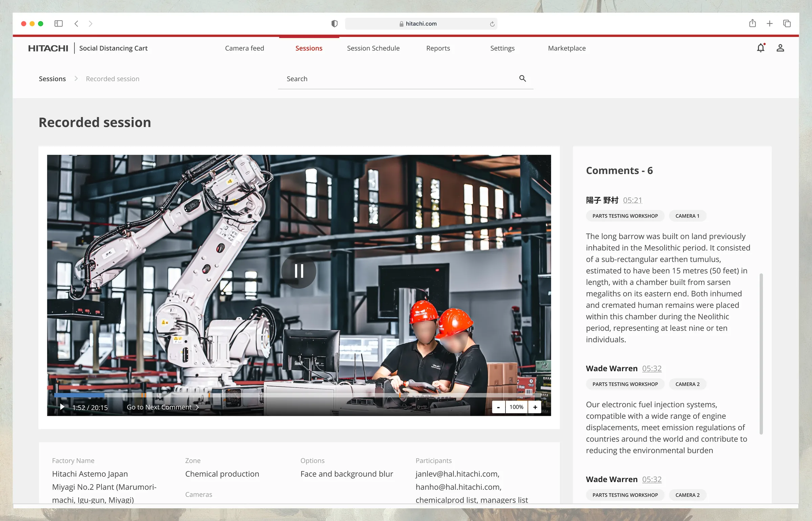Screen dimensions: 812x521
Task: Select the Sessions tab
Action: click(x=309, y=48)
